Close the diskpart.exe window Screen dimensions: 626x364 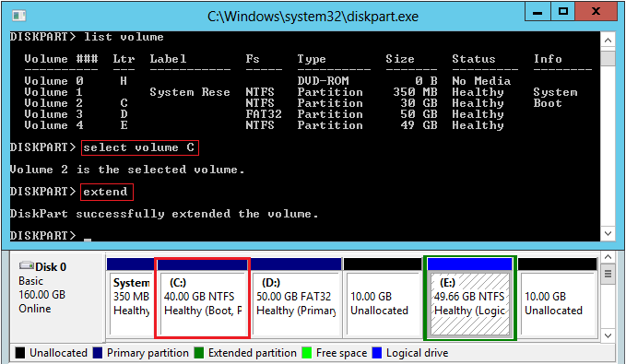pyautogui.click(x=596, y=12)
